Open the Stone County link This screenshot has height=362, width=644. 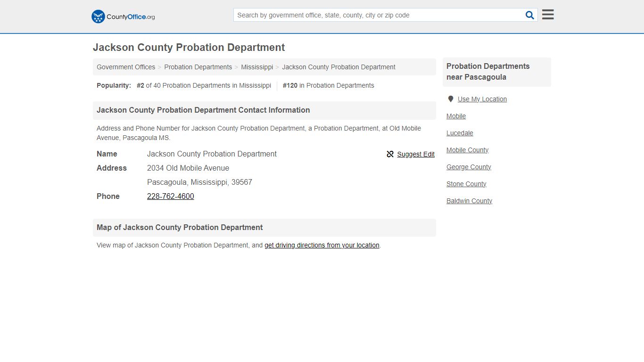(x=466, y=184)
